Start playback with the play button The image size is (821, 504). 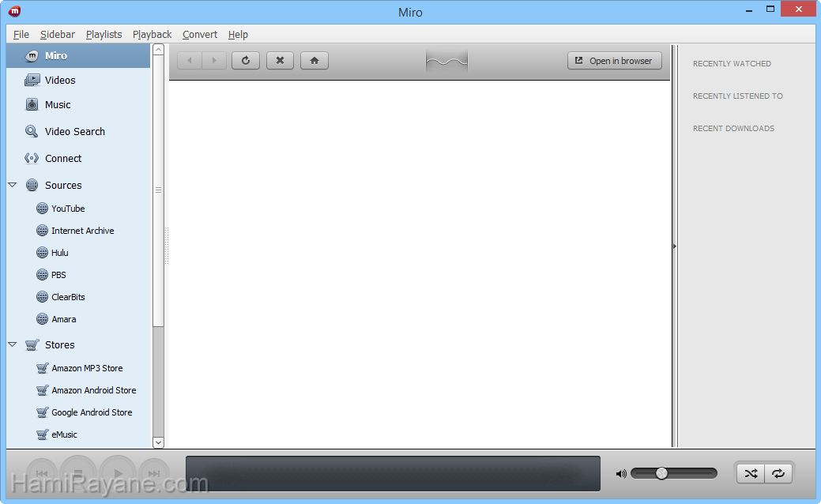(118, 474)
